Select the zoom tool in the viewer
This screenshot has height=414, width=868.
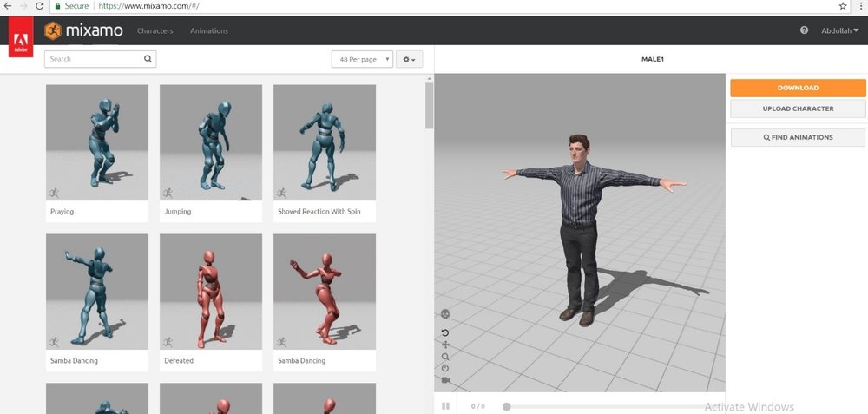tap(445, 357)
